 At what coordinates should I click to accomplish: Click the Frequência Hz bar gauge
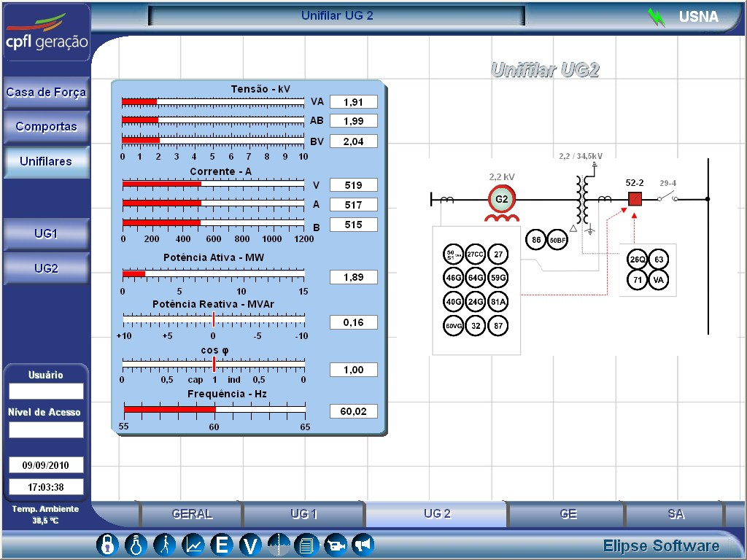214,410
